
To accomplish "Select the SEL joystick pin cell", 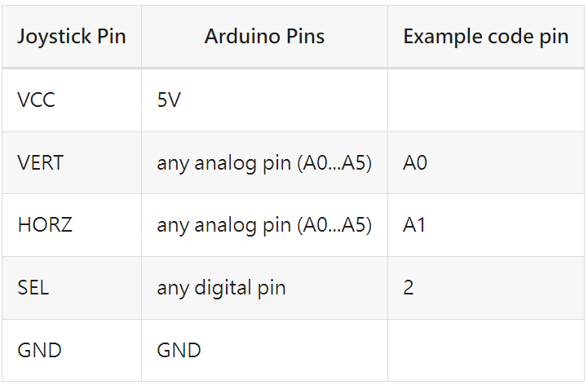I will pos(72,288).
